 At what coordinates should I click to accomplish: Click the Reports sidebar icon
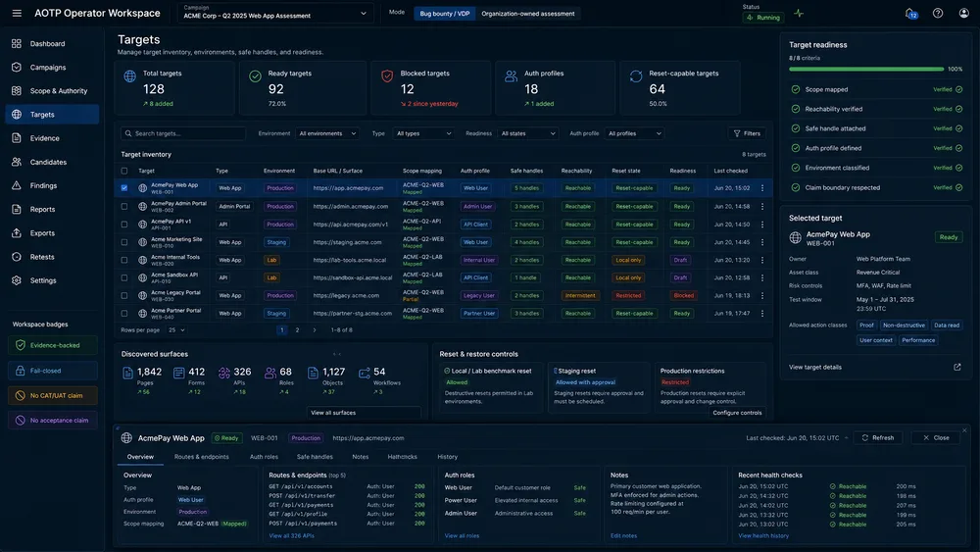(x=17, y=210)
